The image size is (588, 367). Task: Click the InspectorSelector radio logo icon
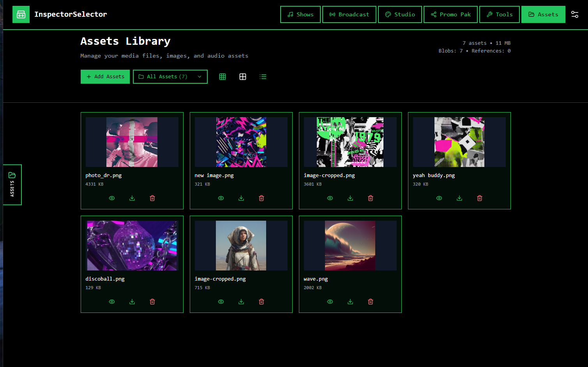[21, 14]
